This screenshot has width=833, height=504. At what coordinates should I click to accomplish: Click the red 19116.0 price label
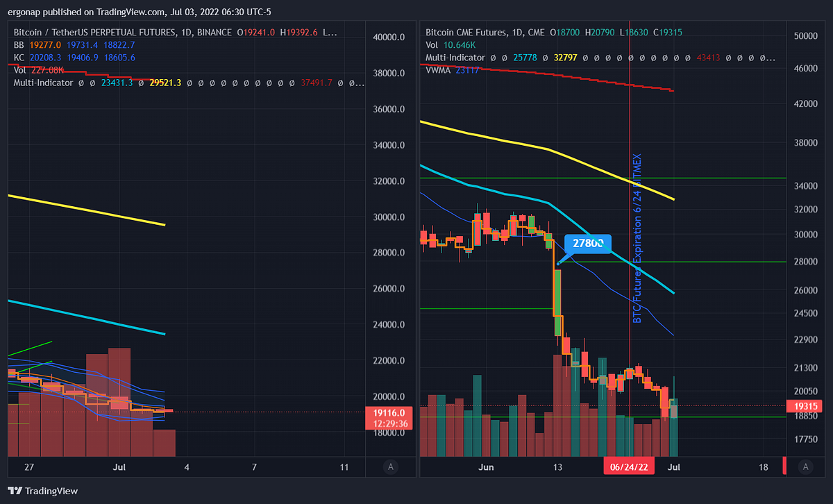pyautogui.click(x=388, y=412)
